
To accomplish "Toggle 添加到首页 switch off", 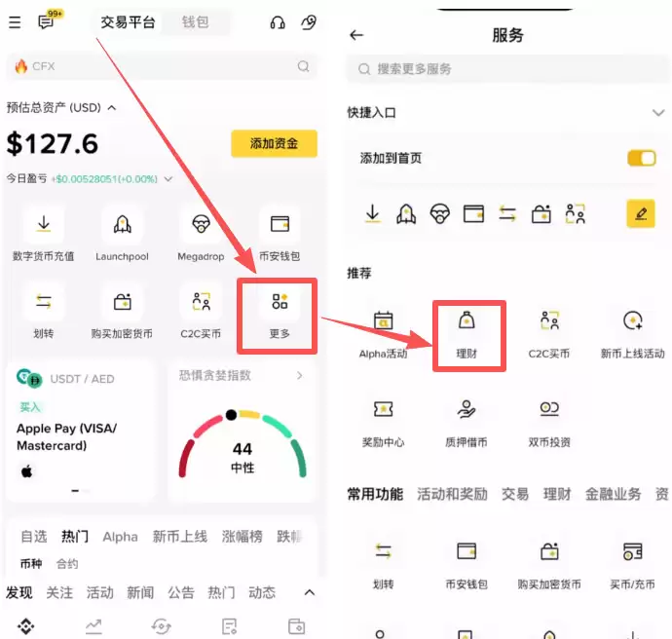I will tap(641, 158).
